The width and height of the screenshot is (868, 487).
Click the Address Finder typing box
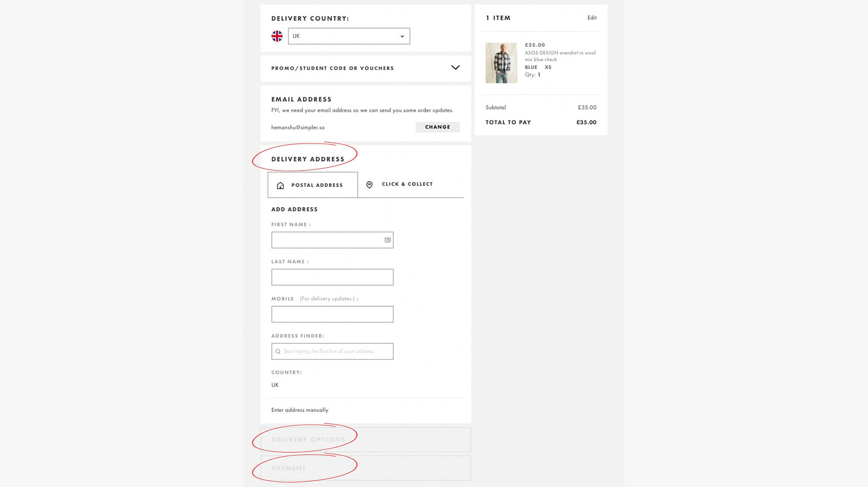332,351
